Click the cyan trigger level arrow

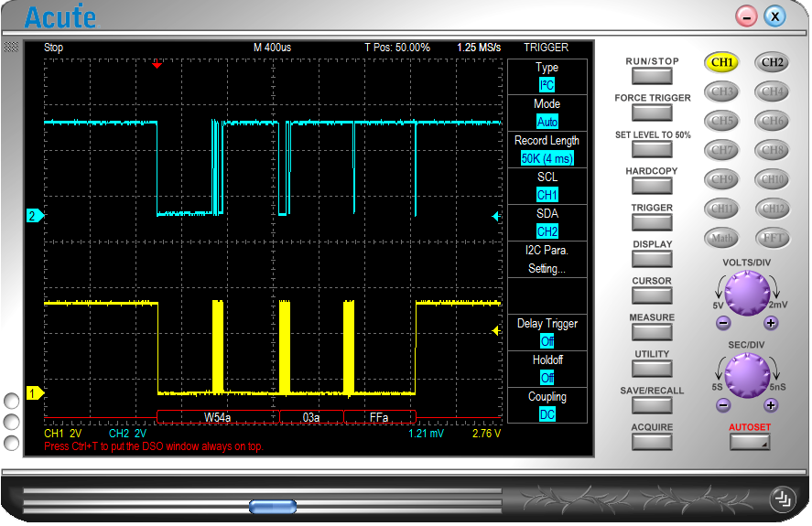pyautogui.click(x=495, y=217)
